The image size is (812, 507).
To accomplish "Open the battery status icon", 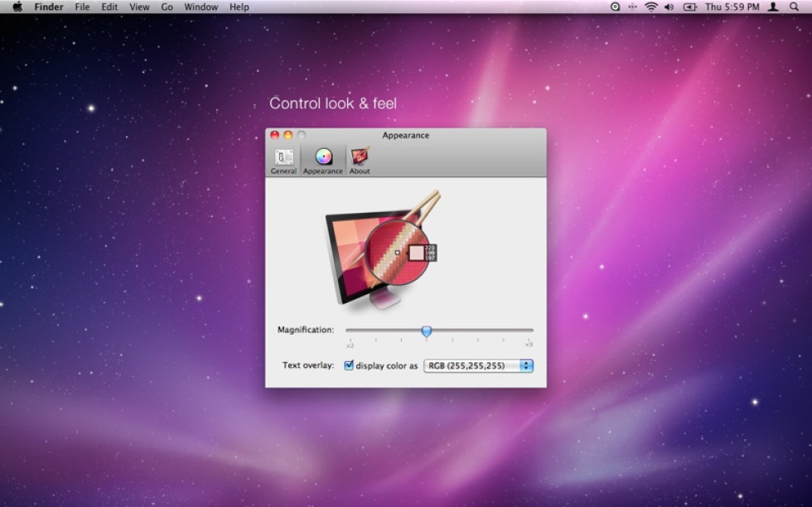I will 690,7.
